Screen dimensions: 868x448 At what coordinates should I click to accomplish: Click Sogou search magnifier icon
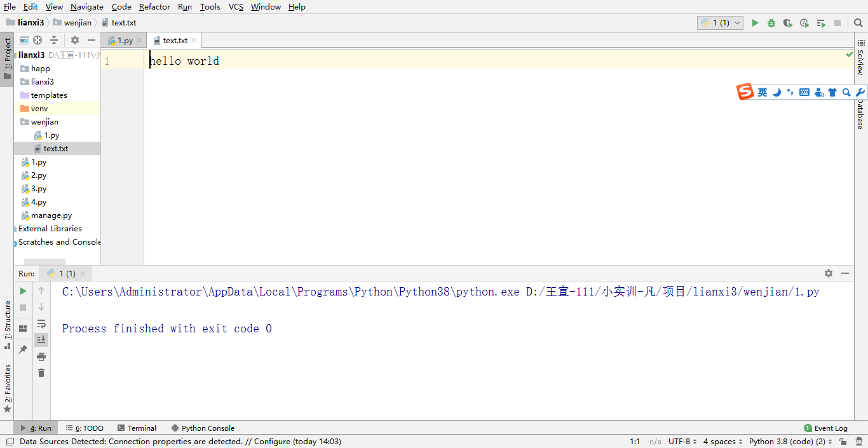pyautogui.click(x=846, y=92)
